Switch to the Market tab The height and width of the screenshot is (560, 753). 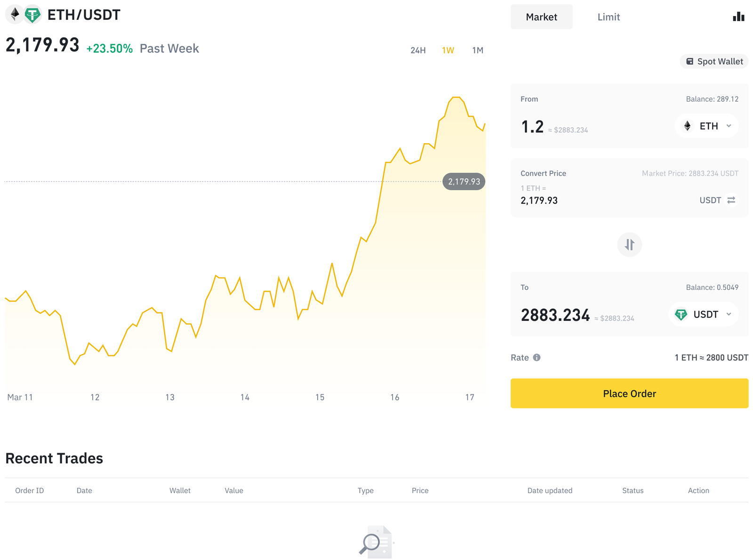tap(541, 17)
